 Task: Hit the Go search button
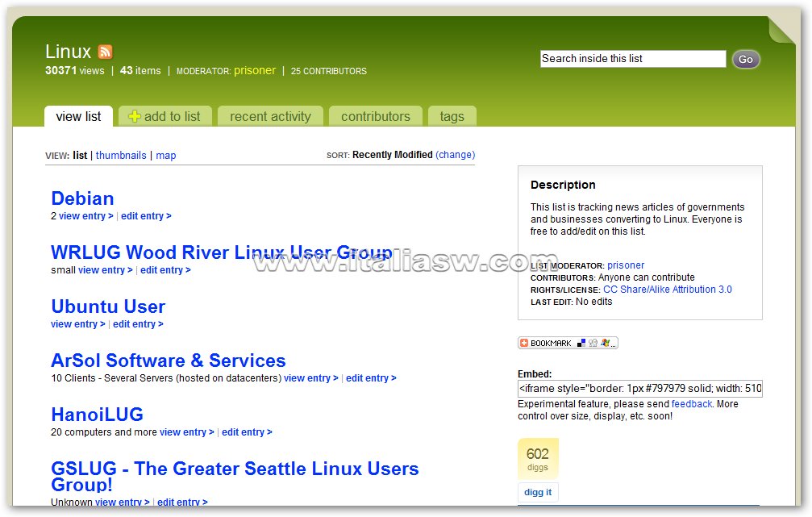pos(746,59)
